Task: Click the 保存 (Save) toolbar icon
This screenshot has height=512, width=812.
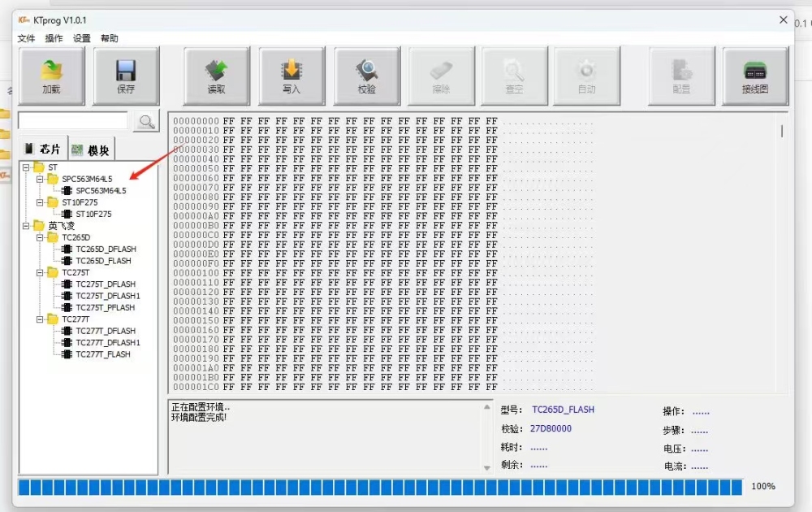Action: tap(125, 75)
